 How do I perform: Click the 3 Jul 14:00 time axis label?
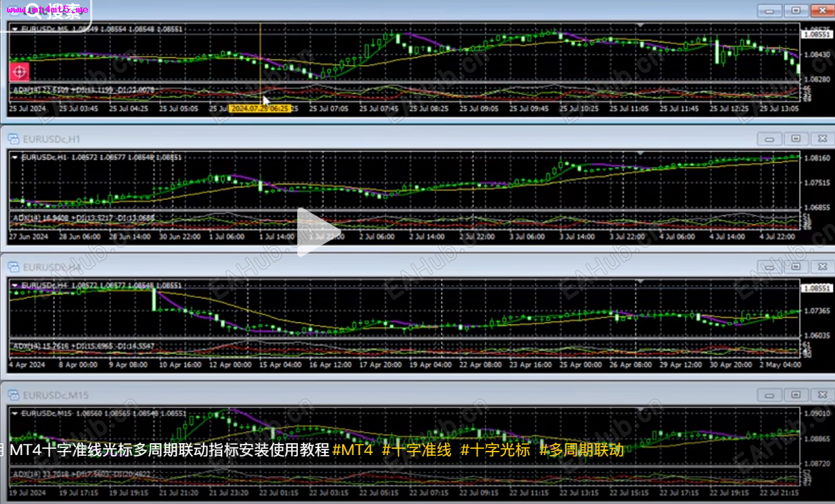point(577,237)
